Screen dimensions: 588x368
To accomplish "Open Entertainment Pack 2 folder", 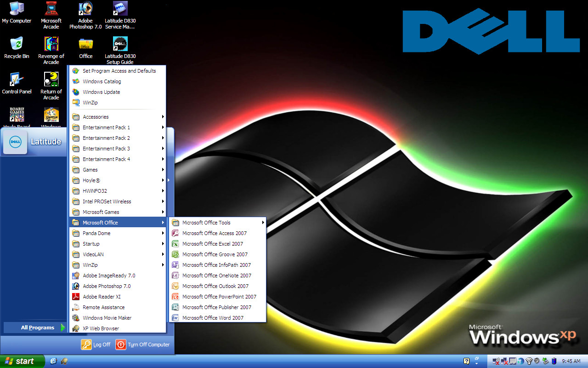I will coord(118,138).
